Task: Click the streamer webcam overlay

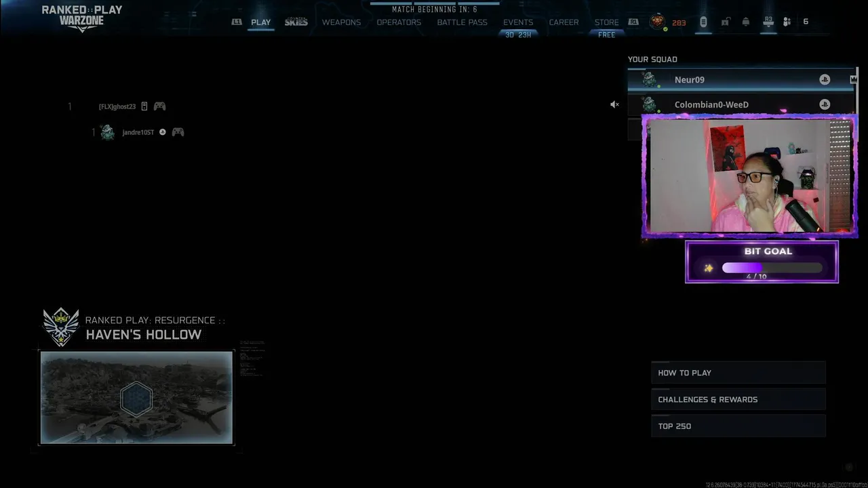Action: point(750,176)
